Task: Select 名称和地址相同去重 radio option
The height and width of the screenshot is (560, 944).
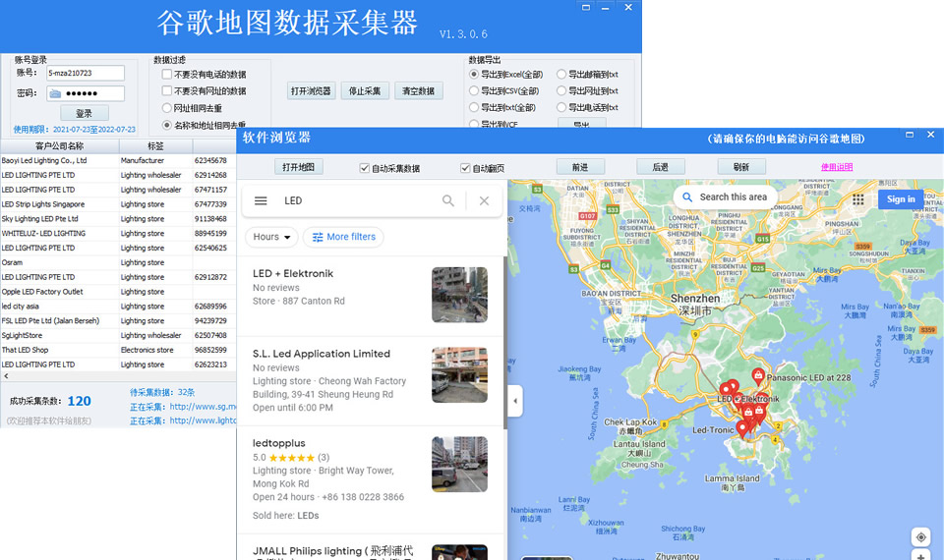Action: point(167,125)
